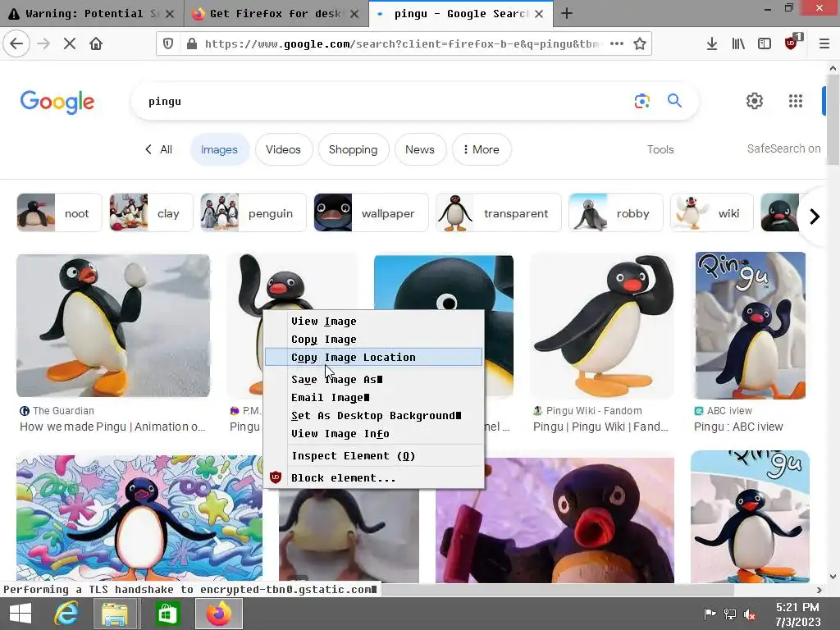Select Email Image in context menu
Viewport: 840px width, 630px height.
click(373, 398)
